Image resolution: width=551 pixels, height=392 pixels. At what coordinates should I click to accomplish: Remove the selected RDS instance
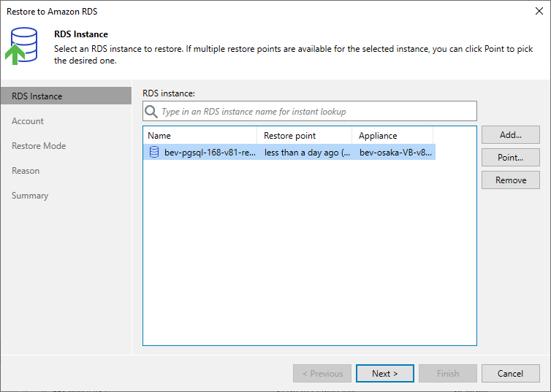pyautogui.click(x=511, y=180)
